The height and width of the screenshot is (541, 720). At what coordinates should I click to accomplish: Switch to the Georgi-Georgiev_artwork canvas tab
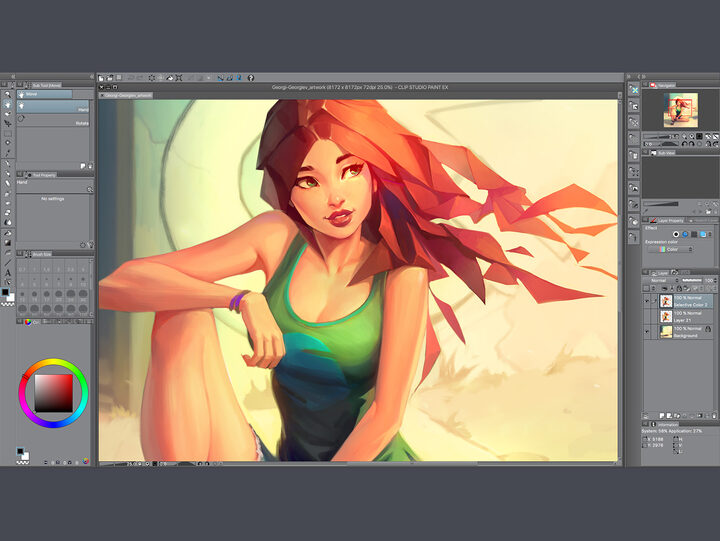[x=127, y=96]
